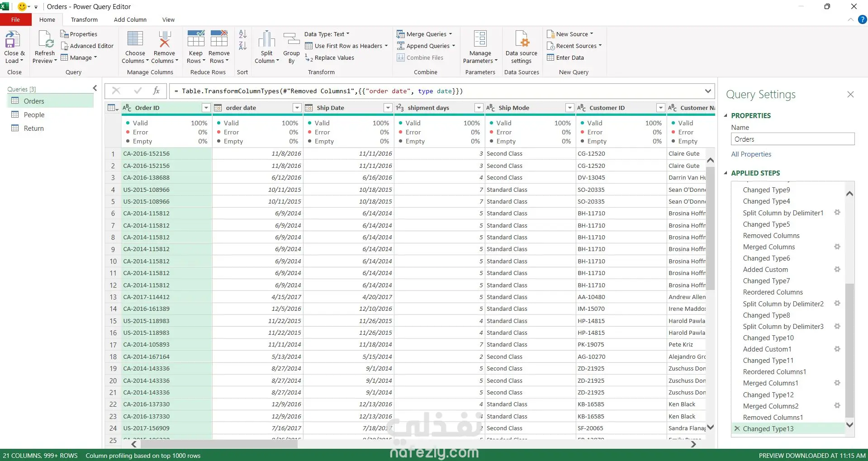Click the table menu icon at grid corner
The width and height of the screenshot is (868, 461).
click(x=113, y=108)
